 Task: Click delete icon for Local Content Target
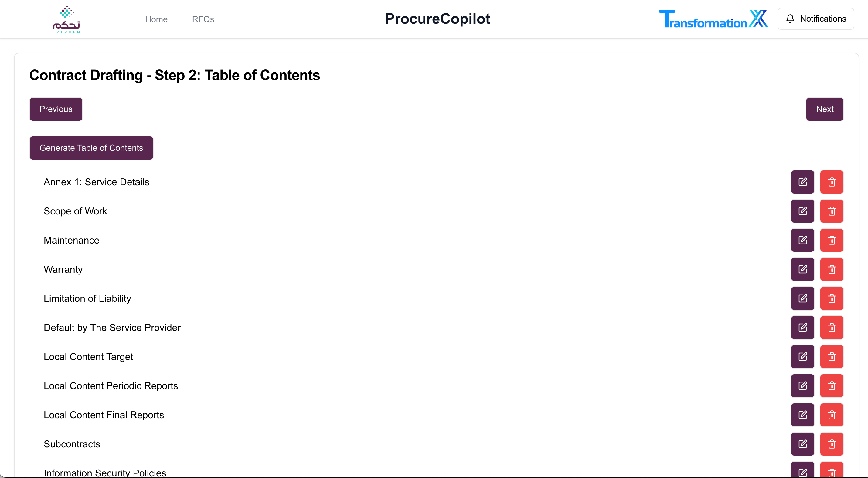[x=832, y=357]
